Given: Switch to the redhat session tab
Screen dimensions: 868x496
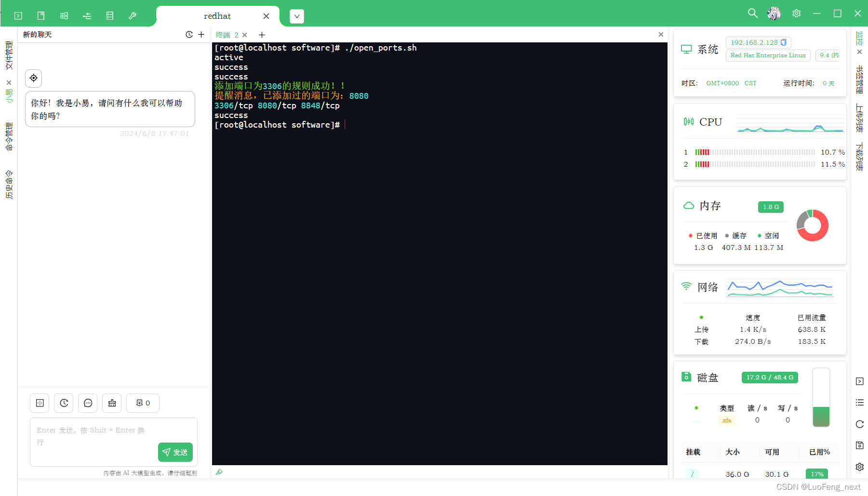Looking at the screenshot, I should [217, 16].
